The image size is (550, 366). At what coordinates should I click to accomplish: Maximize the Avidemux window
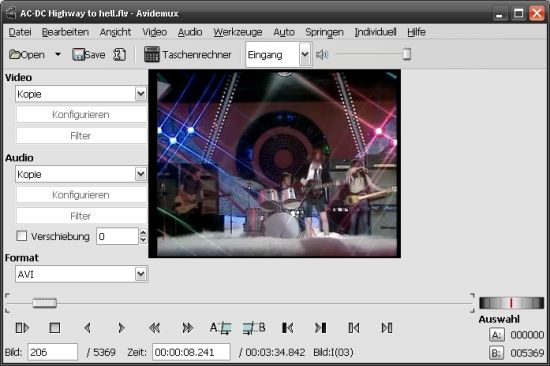[x=518, y=14]
